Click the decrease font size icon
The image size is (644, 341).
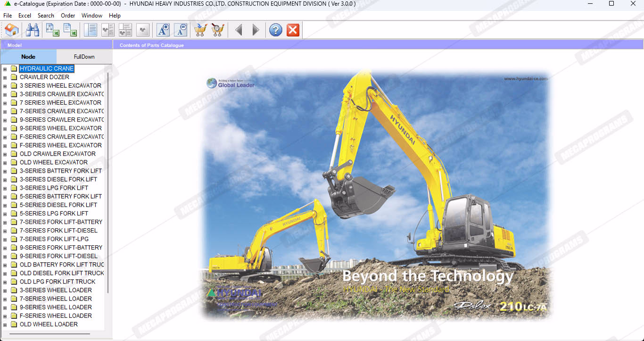[181, 30]
